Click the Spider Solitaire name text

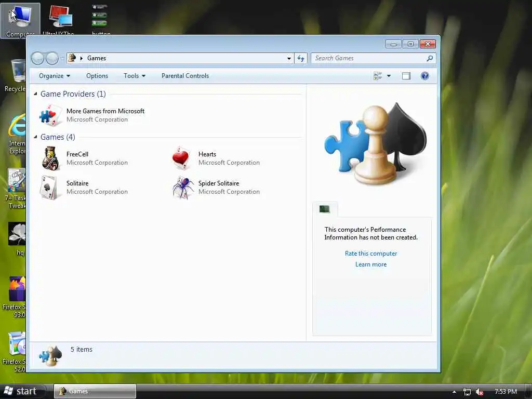pos(219,183)
